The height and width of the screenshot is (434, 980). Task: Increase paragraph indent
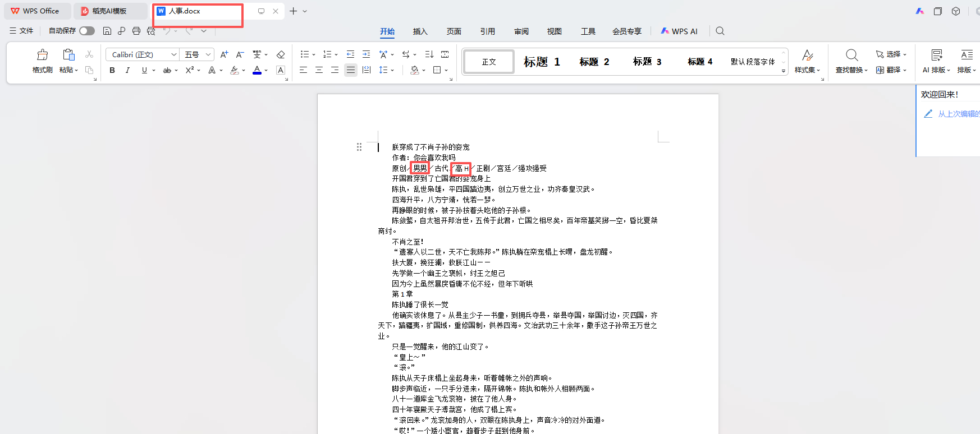coord(366,54)
